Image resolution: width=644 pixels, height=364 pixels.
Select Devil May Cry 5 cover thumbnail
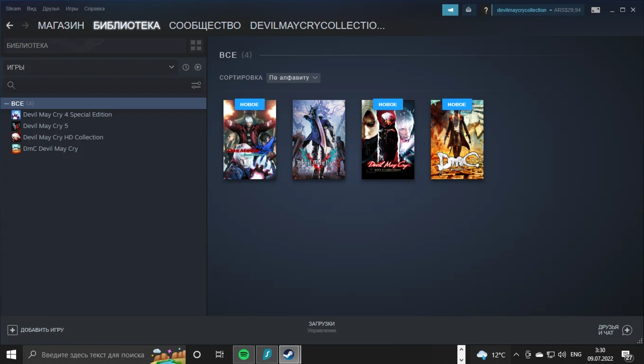coord(319,139)
